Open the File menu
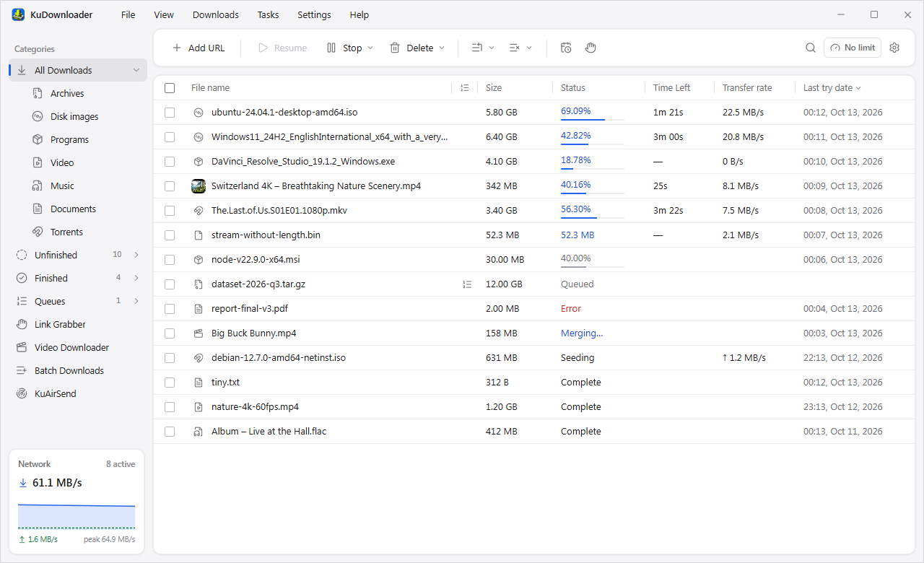 [x=128, y=14]
